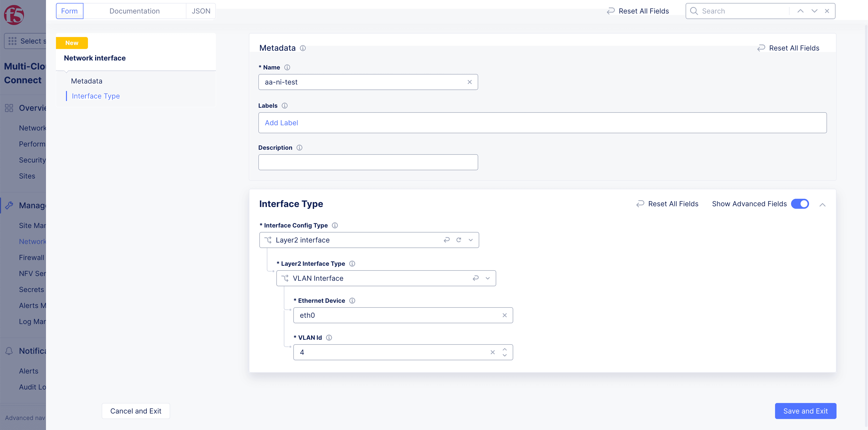Click info icon next to Labels
The width and height of the screenshot is (868, 430).
coord(284,105)
